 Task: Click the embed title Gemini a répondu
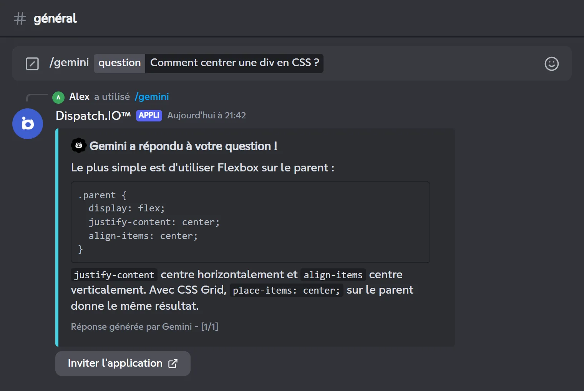183,146
